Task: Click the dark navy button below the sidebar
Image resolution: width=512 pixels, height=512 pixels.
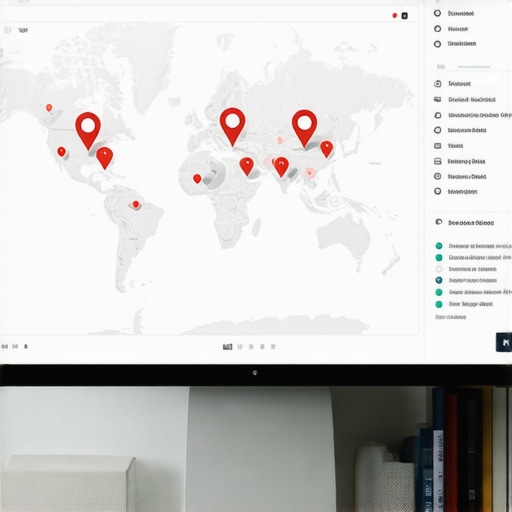Action: click(x=504, y=342)
